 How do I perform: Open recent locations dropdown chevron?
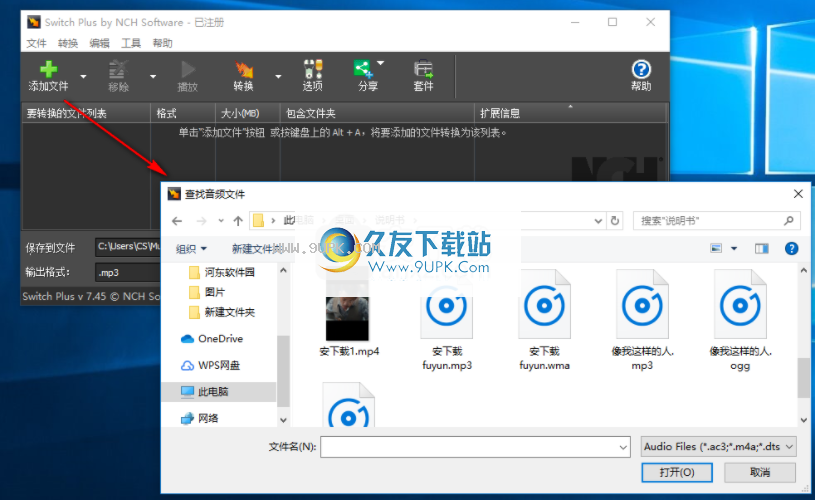tap(221, 221)
